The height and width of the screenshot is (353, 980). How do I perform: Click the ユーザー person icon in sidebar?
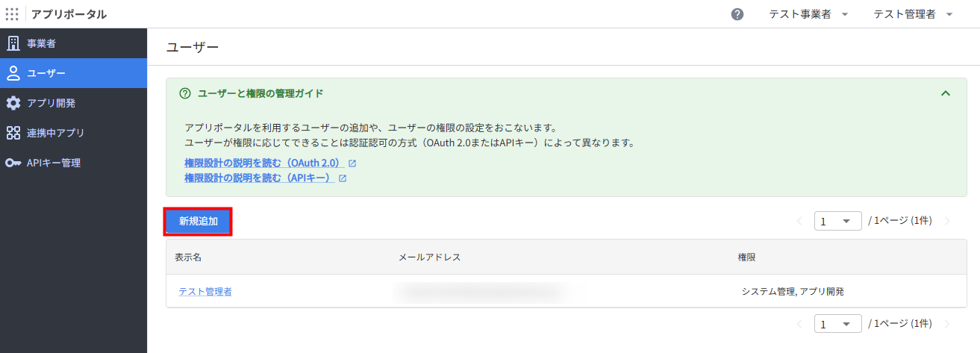click(13, 73)
